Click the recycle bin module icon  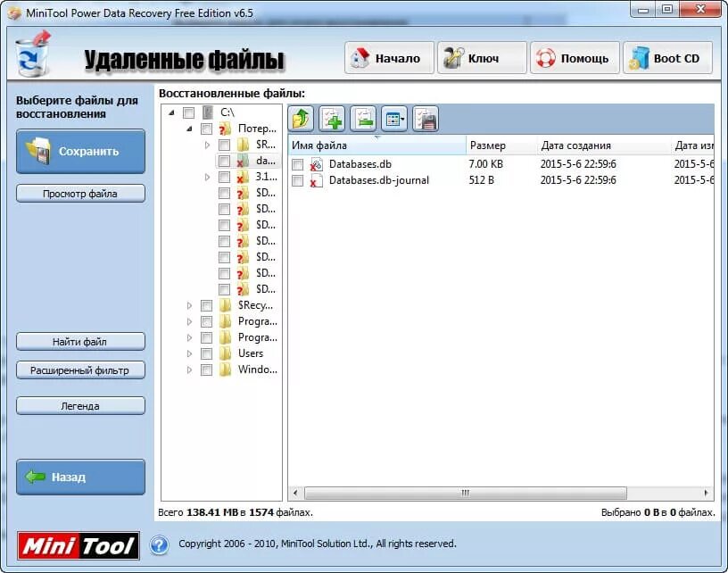tap(32, 54)
